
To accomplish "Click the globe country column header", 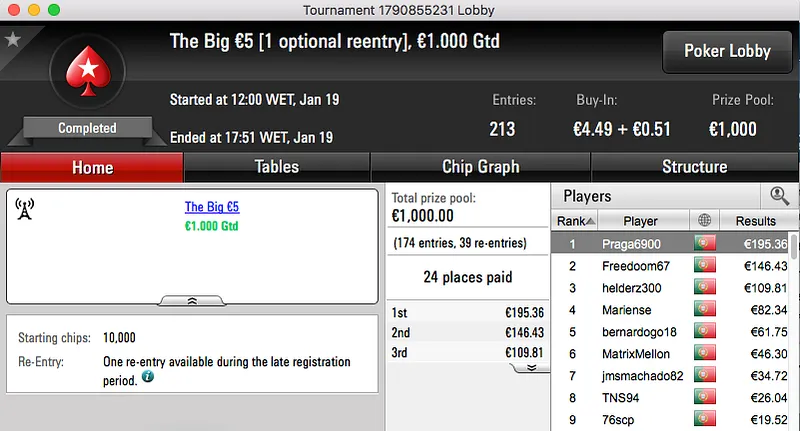I will [704, 221].
